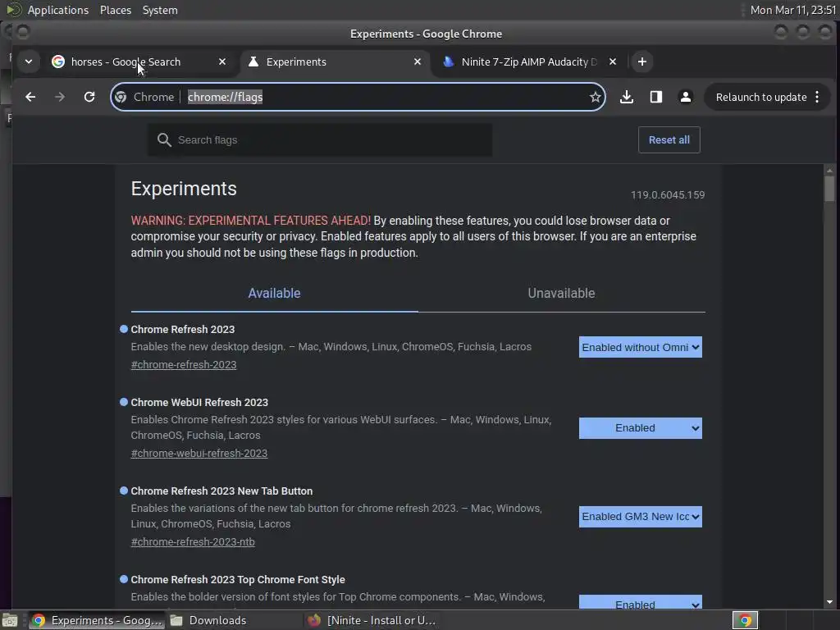Switch to the Unavailable flags tab
This screenshot has width=840, height=630.
[x=561, y=293]
